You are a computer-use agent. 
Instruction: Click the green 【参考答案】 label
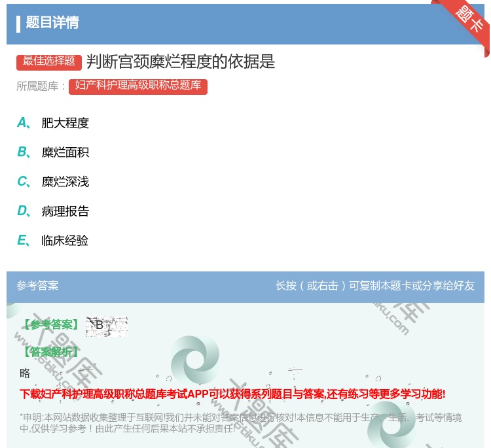[50, 325]
